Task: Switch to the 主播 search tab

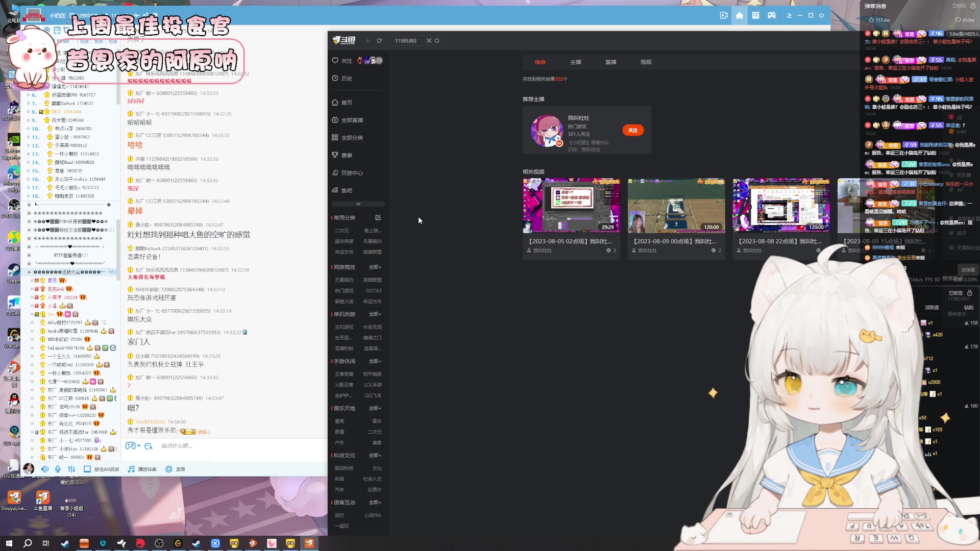Action: (x=575, y=62)
